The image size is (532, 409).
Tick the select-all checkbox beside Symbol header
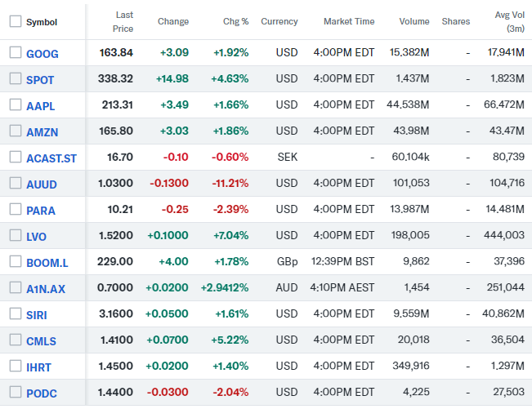(16, 22)
